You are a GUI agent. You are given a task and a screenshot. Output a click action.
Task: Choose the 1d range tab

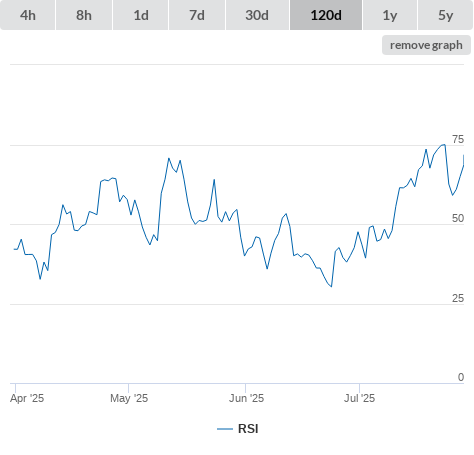click(141, 15)
